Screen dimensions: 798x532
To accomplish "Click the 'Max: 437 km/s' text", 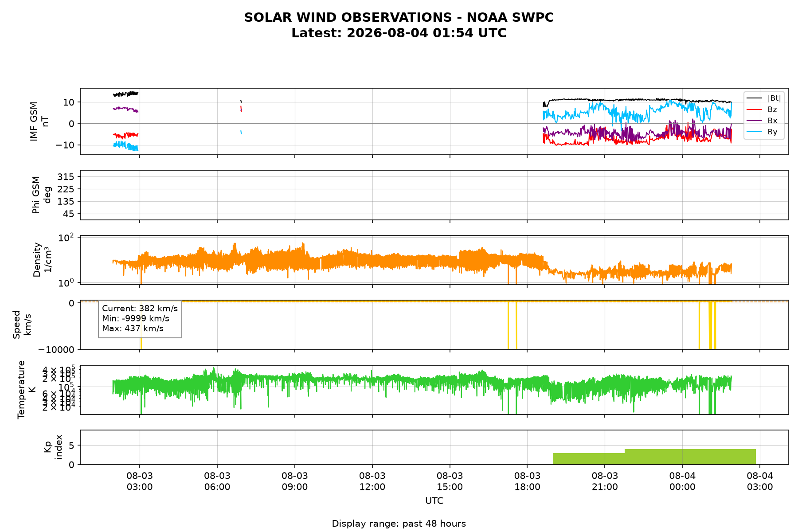I will coord(133,329).
